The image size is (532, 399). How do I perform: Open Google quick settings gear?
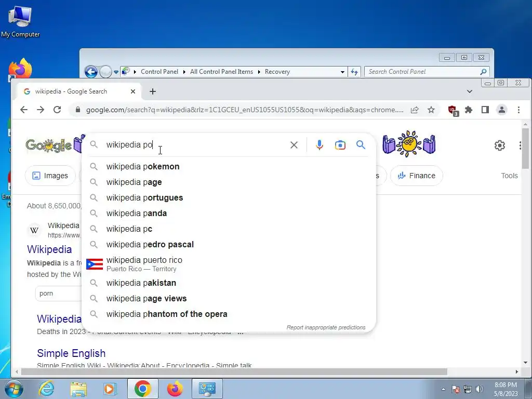(x=499, y=145)
